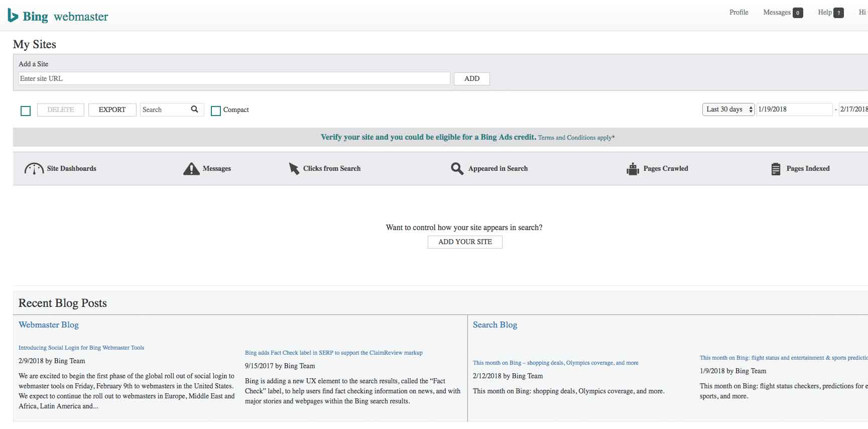Open the Help menu in header
This screenshot has height=429, width=868.
click(x=825, y=13)
